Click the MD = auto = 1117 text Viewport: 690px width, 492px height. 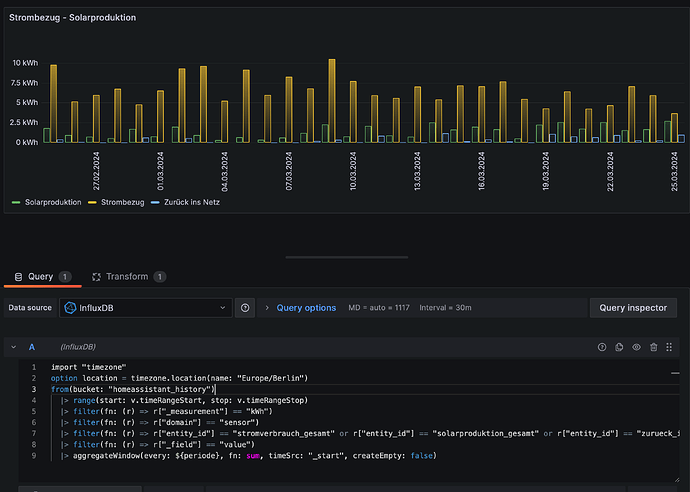379,308
